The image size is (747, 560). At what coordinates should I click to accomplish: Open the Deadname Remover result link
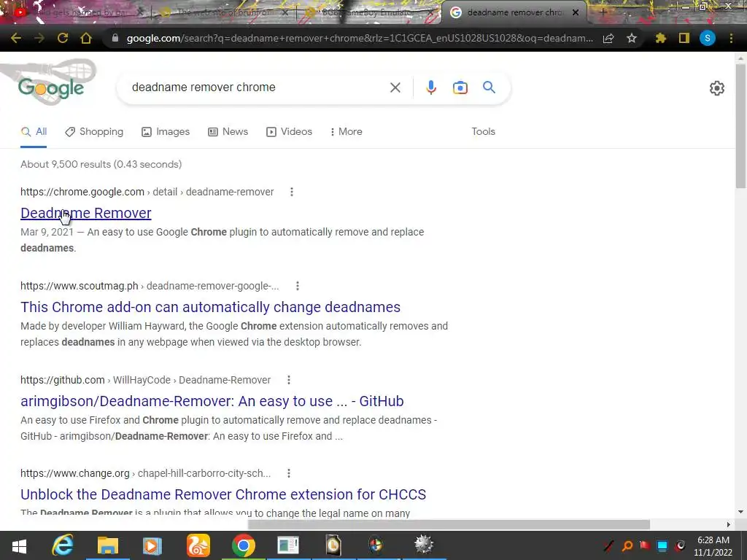(x=86, y=213)
